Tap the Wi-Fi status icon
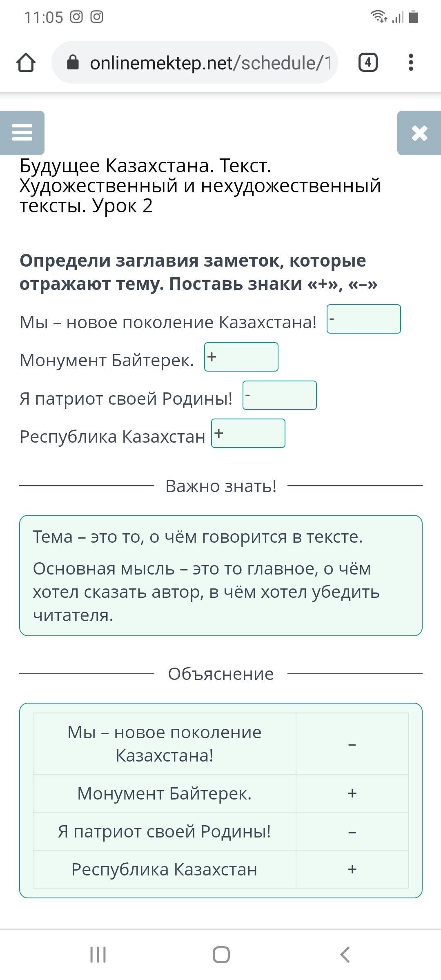This screenshot has width=441, height=980. tap(379, 17)
